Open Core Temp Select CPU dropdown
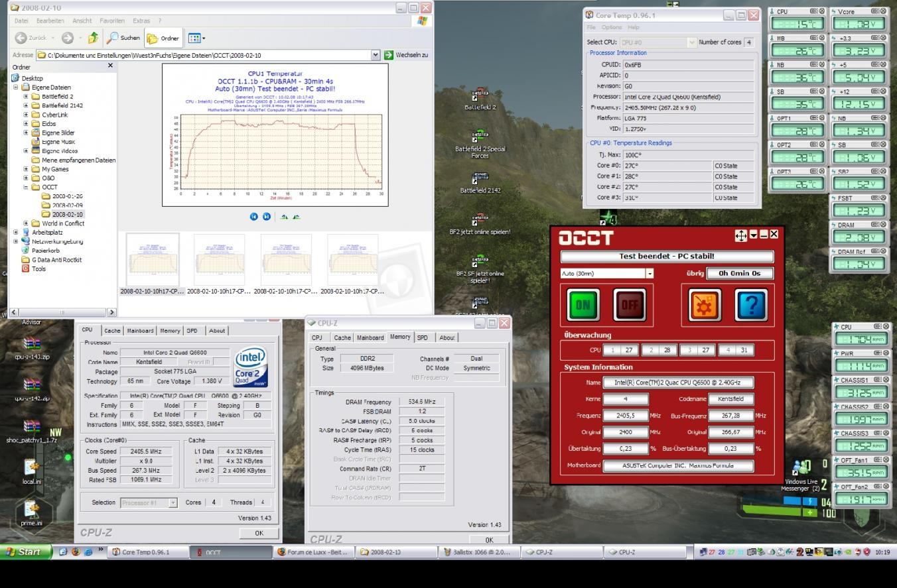This screenshot has height=588, width=897. click(691, 42)
